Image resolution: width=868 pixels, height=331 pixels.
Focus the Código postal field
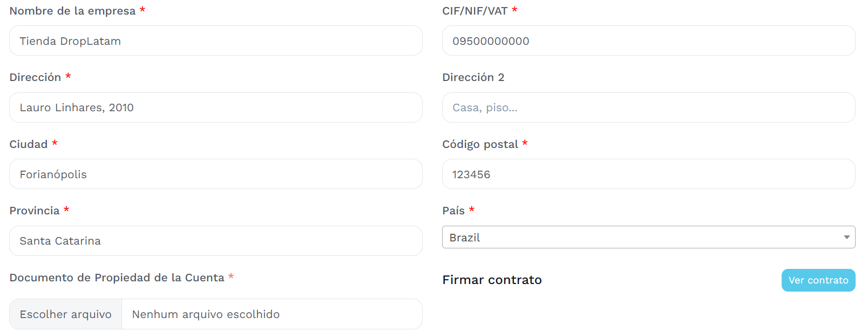coord(648,174)
